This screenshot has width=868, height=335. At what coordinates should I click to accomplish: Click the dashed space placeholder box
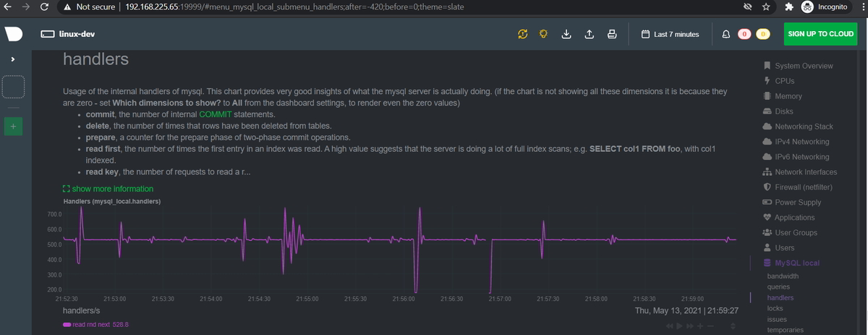[14, 86]
